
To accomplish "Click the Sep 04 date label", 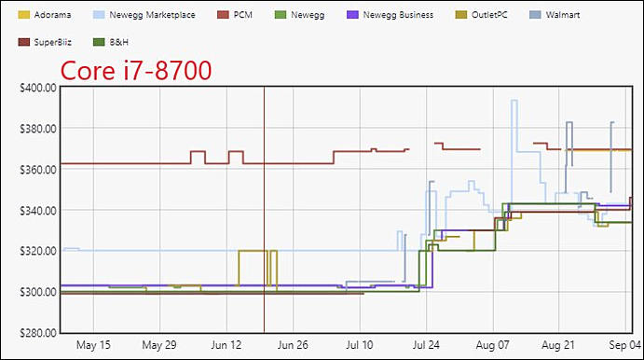I will (625, 345).
